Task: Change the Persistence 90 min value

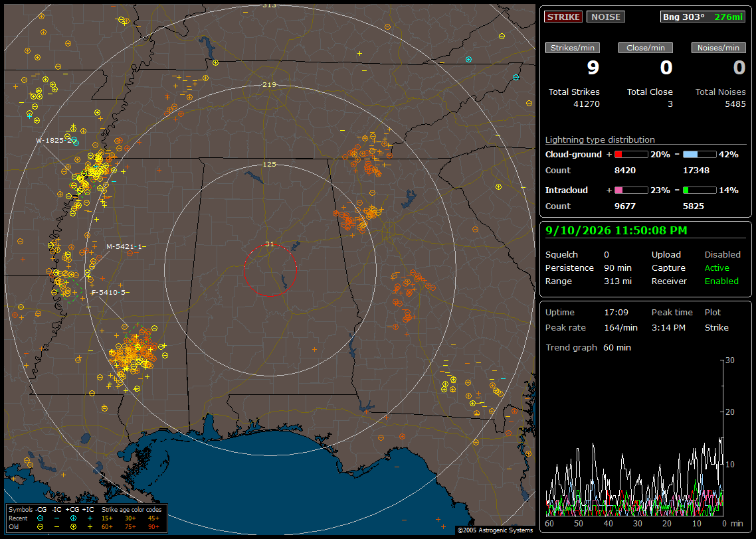Action: click(x=618, y=268)
